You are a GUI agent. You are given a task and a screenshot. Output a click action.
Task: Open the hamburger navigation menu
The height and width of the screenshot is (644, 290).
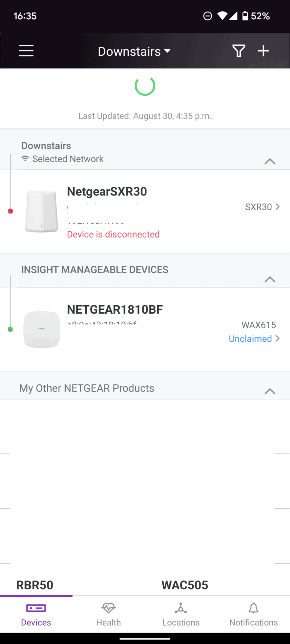click(x=26, y=51)
